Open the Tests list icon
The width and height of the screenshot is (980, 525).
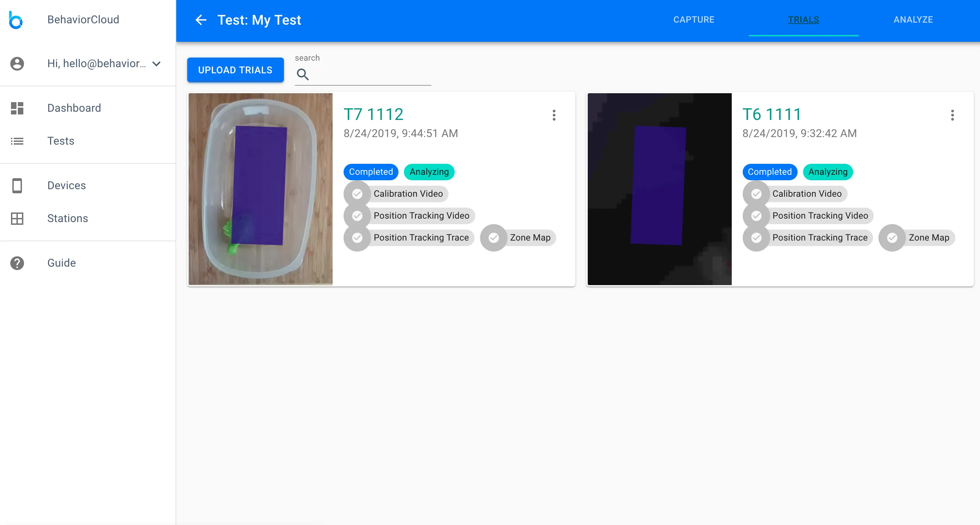click(x=17, y=141)
